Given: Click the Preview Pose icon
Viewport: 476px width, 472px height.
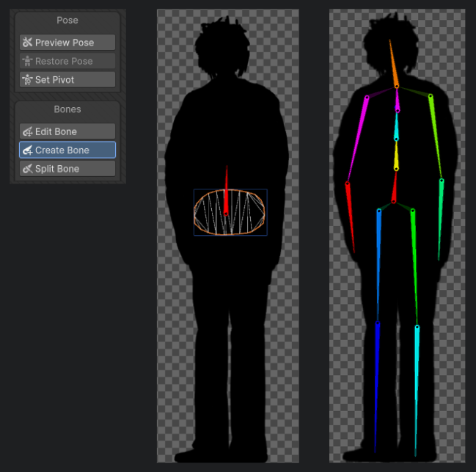Looking at the screenshot, I should [x=27, y=43].
